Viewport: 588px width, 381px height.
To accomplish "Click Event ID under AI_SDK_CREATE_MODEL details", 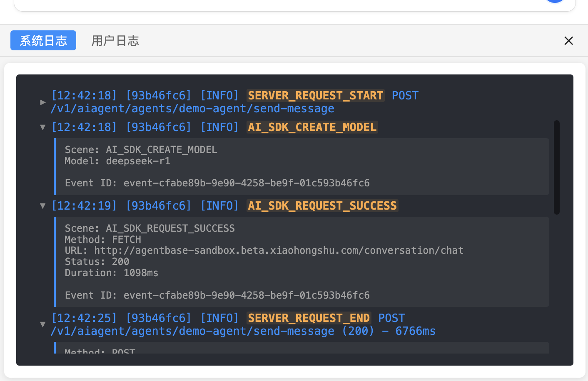I will (x=217, y=183).
